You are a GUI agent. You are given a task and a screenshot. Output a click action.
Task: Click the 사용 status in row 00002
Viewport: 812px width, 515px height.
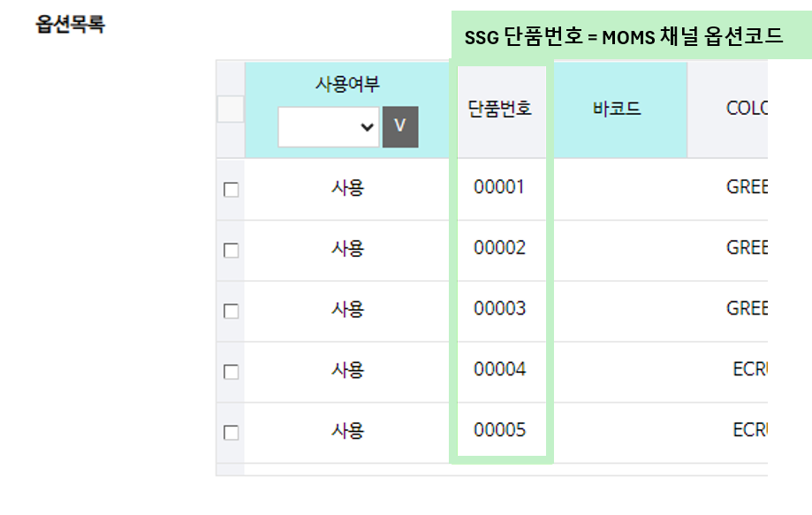pyautogui.click(x=347, y=248)
